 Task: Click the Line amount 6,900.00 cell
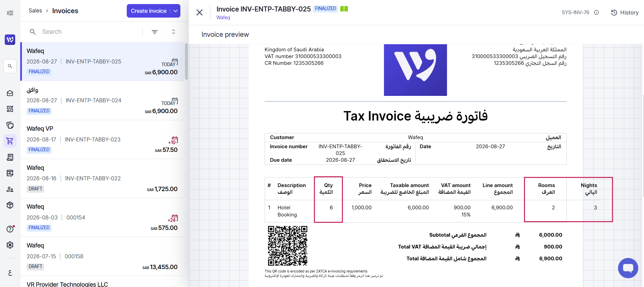tap(502, 208)
